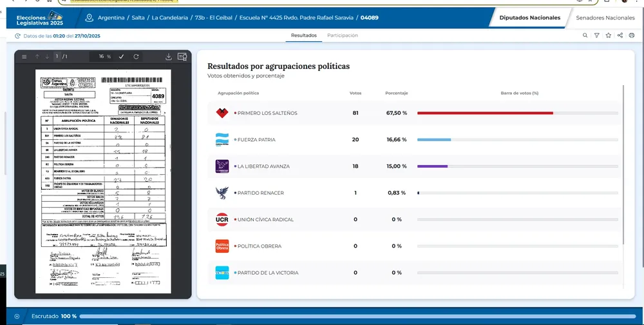644x325 pixels.
Task: Mark this mesa as favorite with star
Action: point(609,35)
